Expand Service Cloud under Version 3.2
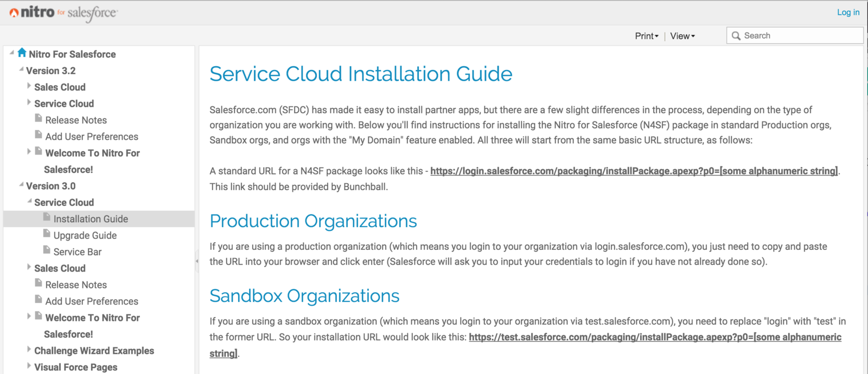Screen dimensions: 868x374 [29, 102]
